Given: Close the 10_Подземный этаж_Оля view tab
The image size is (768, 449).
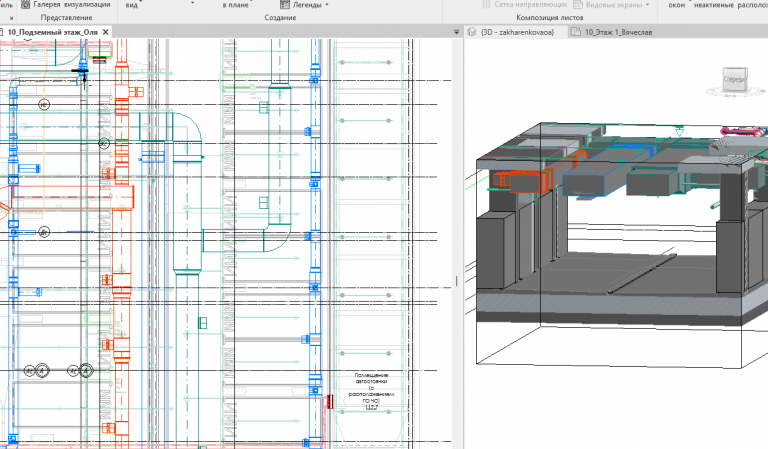Looking at the screenshot, I should 105,32.
